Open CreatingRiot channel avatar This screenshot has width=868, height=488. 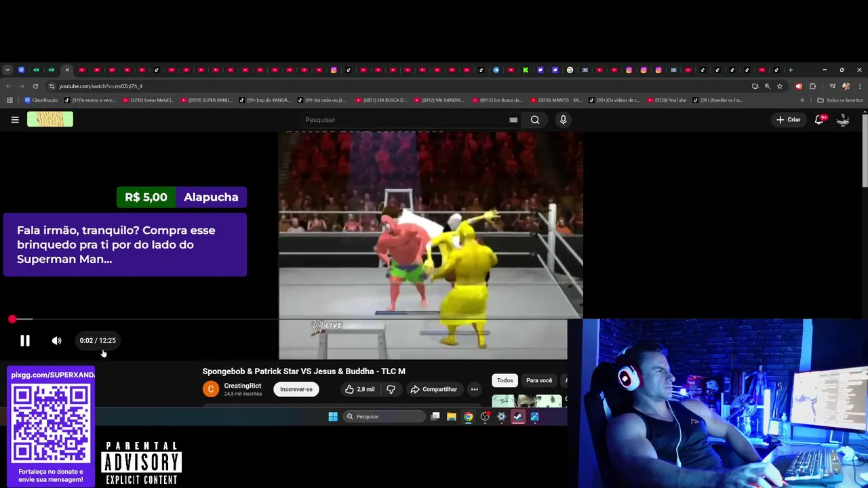point(211,389)
